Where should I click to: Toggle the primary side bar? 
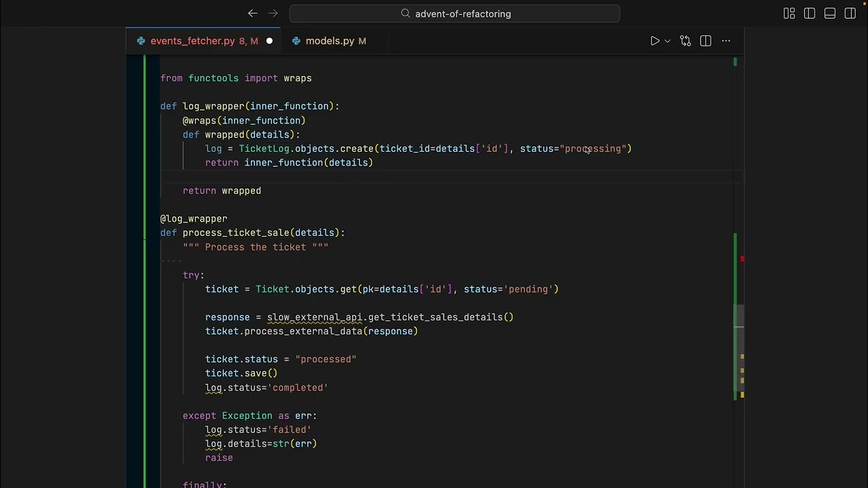click(810, 14)
